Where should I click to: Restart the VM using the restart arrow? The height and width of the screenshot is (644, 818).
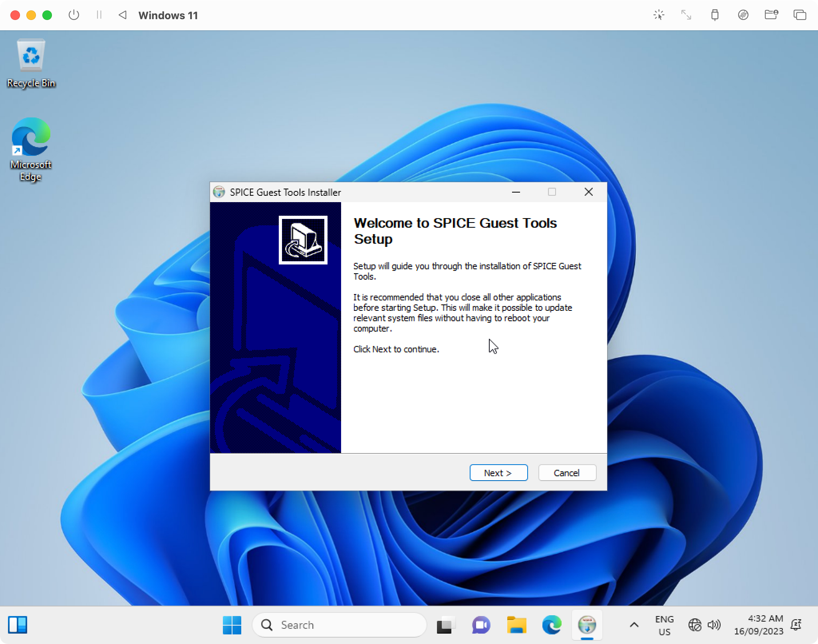[123, 15]
